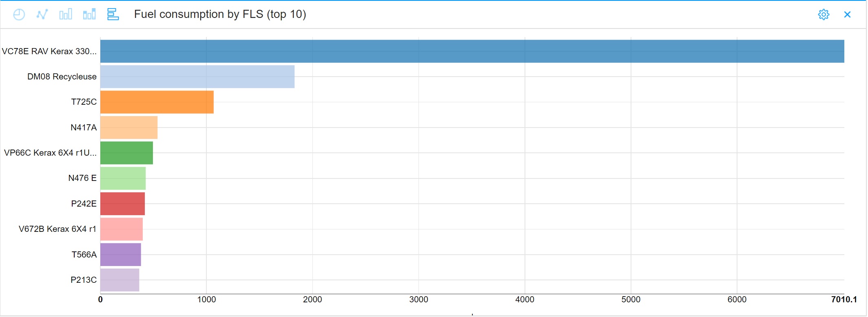
Task: Select the stacked column chart icon
Action: [89, 15]
